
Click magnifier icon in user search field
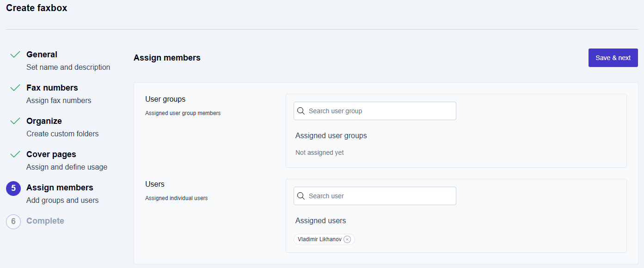tap(301, 196)
